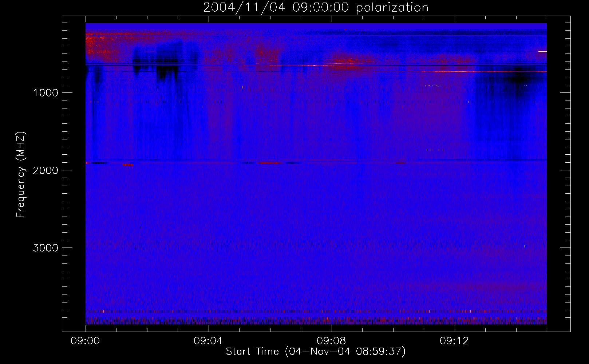The height and width of the screenshot is (364, 589).
Task: Click the '09:04' time tick label
Action: (209, 341)
